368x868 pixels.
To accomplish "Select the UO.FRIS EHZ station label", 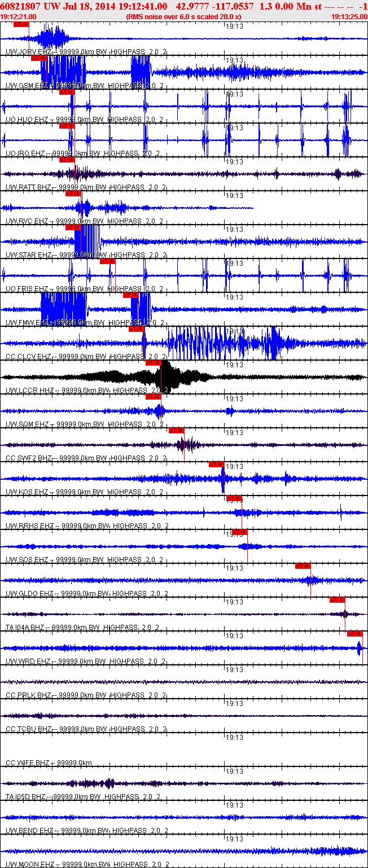I will pos(27,288).
